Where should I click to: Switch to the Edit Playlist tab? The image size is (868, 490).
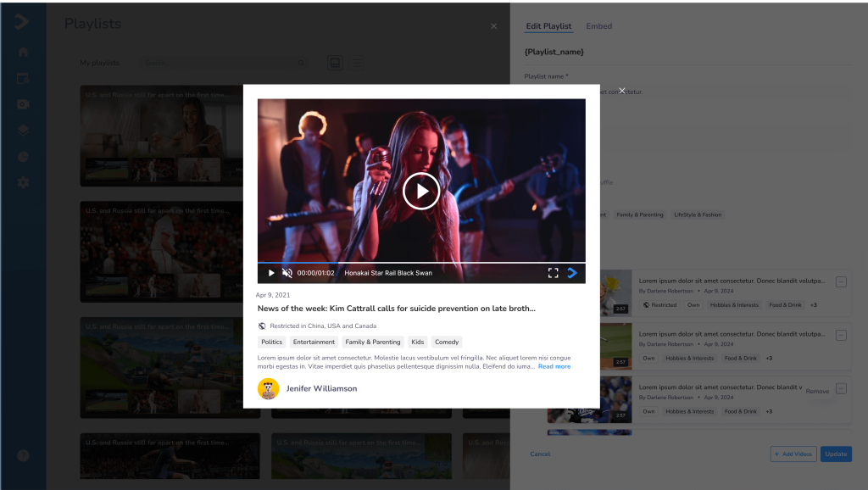pos(548,26)
